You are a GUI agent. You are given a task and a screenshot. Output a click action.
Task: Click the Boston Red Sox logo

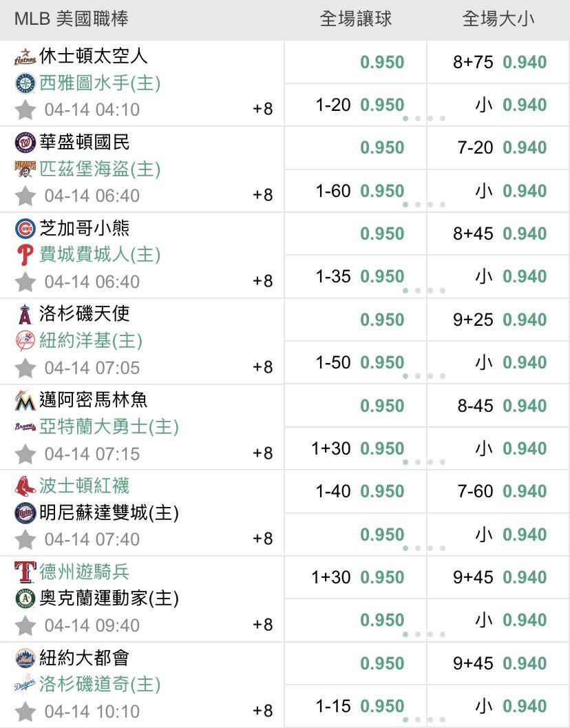(x=25, y=486)
